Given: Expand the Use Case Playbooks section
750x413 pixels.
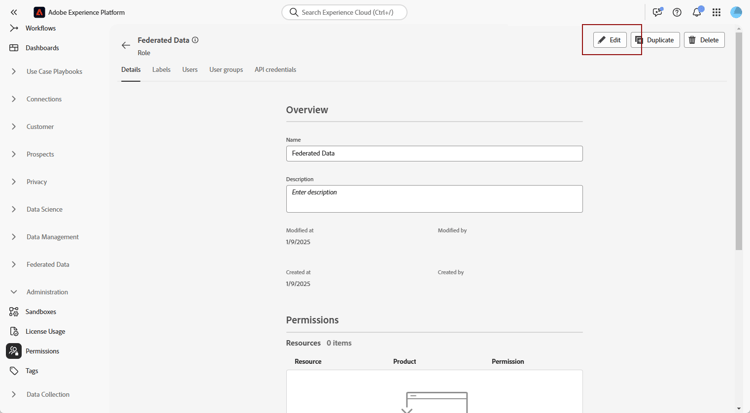Looking at the screenshot, I should point(14,72).
